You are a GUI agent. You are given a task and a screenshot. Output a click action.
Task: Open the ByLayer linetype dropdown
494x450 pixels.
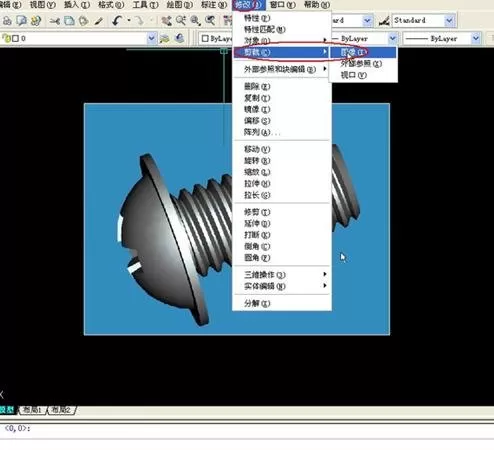[393, 38]
